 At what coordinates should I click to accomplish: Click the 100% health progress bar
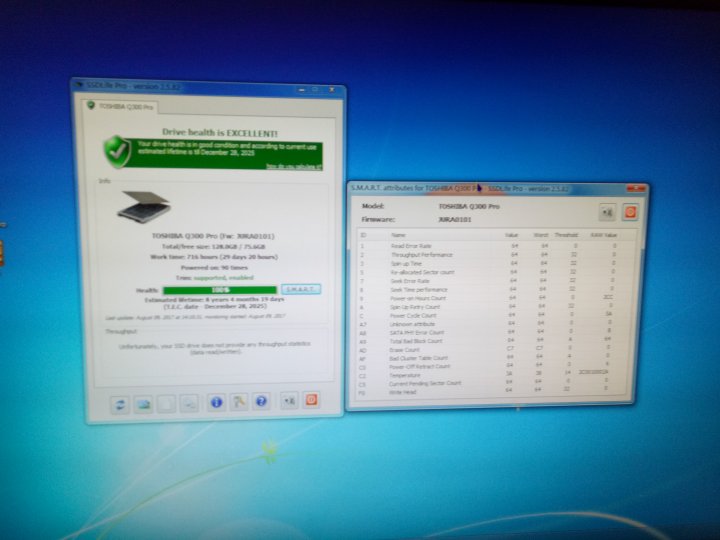[x=220, y=289]
